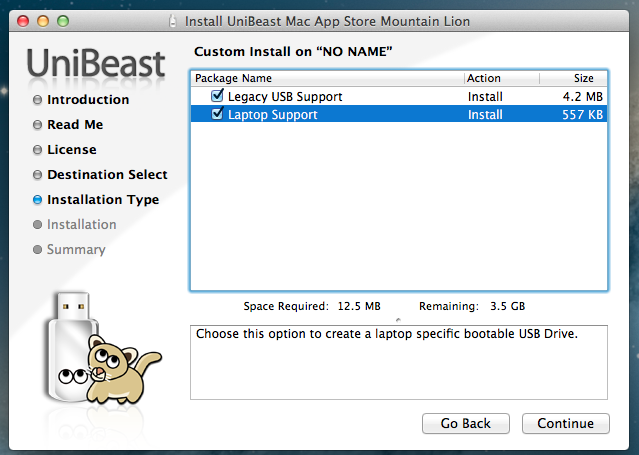Minimize the window with yellow button

43,21
